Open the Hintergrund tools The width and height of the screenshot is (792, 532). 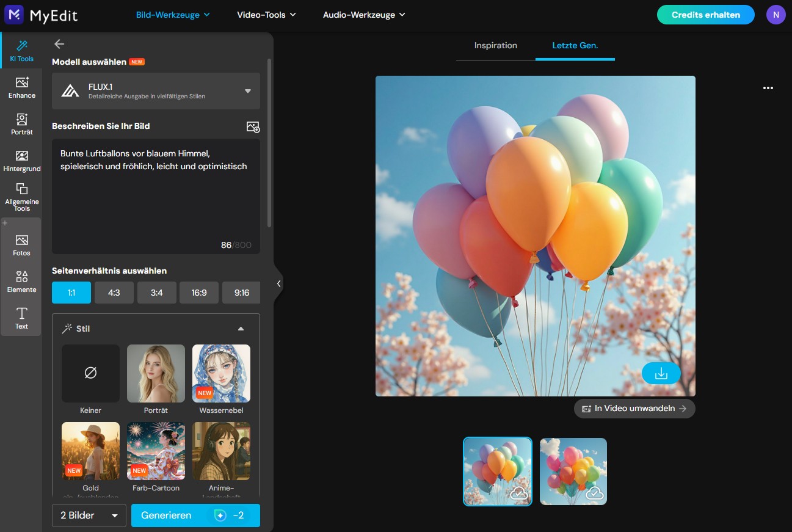coord(21,161)
